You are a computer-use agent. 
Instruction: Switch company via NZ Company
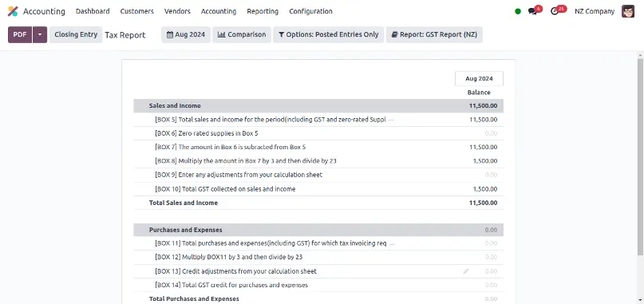click(x=595, y=11)
